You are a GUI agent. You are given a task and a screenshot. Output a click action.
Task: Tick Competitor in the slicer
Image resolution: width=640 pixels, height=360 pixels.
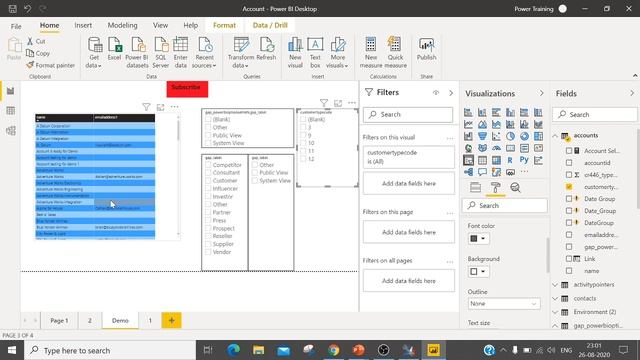point(208,165)
